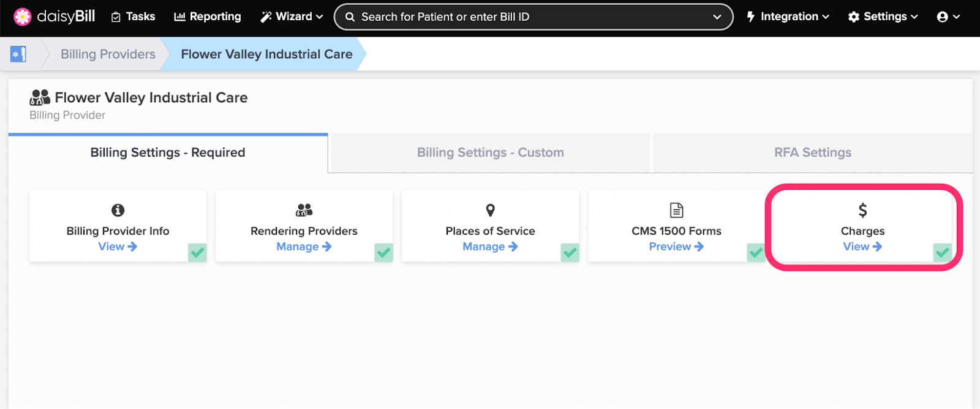Click the Charges green checkmark
Image resolution: width=980 pixels, height=409 pixels.
[942, 252]
